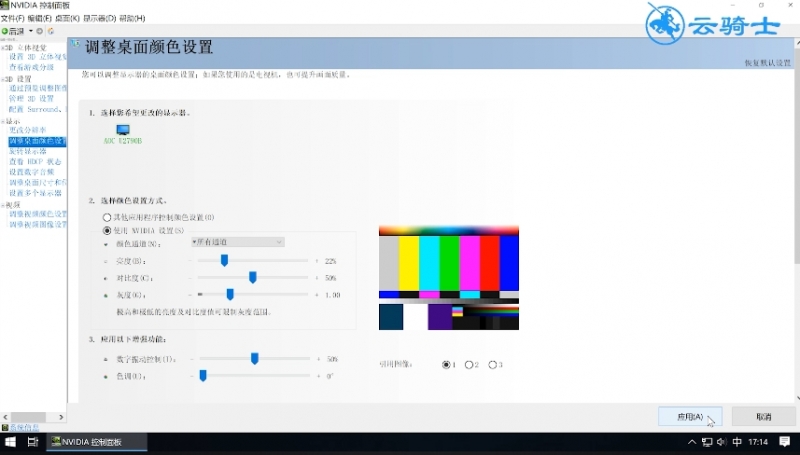Screen dimensions: 800x455
Task: Open 查看游戏分级 in the tree
Action: [x=31, y=67]
